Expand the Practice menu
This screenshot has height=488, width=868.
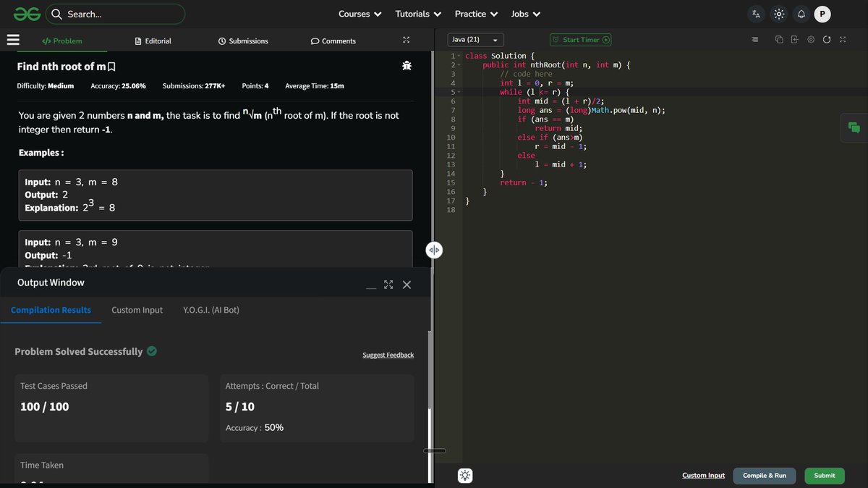[x=476, y=14]
